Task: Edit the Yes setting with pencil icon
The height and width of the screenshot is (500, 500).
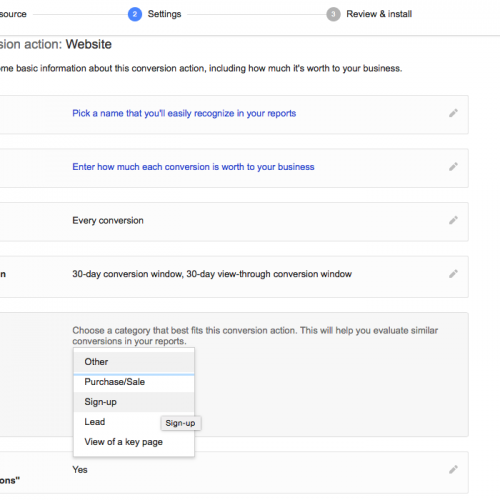Action: tap(453, 470)
